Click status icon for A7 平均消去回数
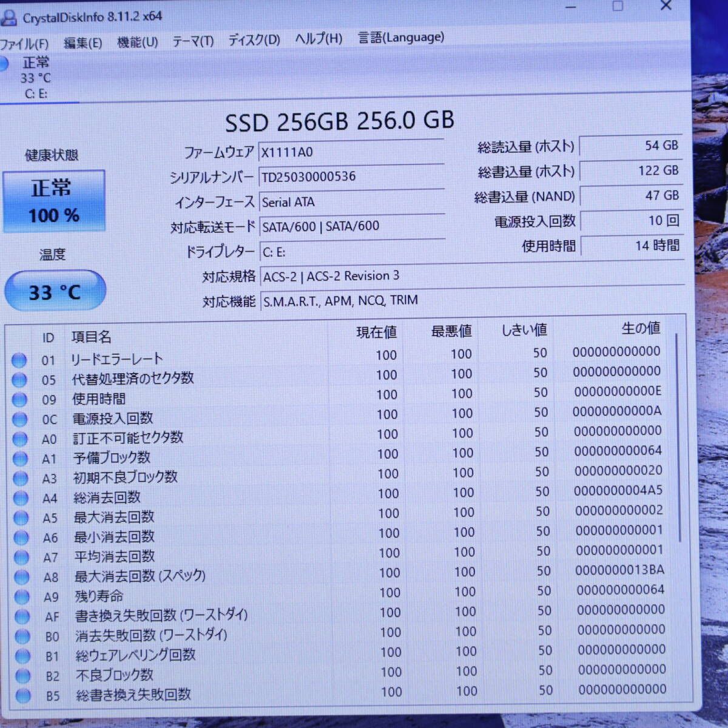728x728 pixels. pyautogui.click(x=21, y=558)
